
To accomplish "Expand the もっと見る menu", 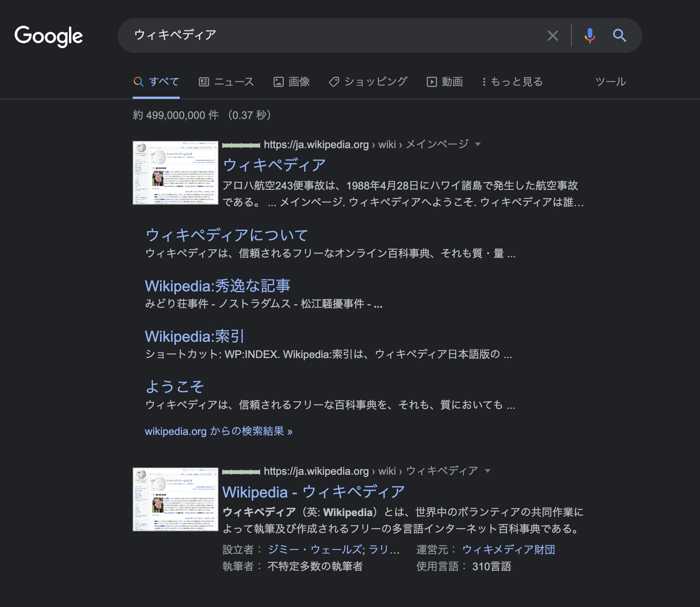I will [x=512, y=81].
